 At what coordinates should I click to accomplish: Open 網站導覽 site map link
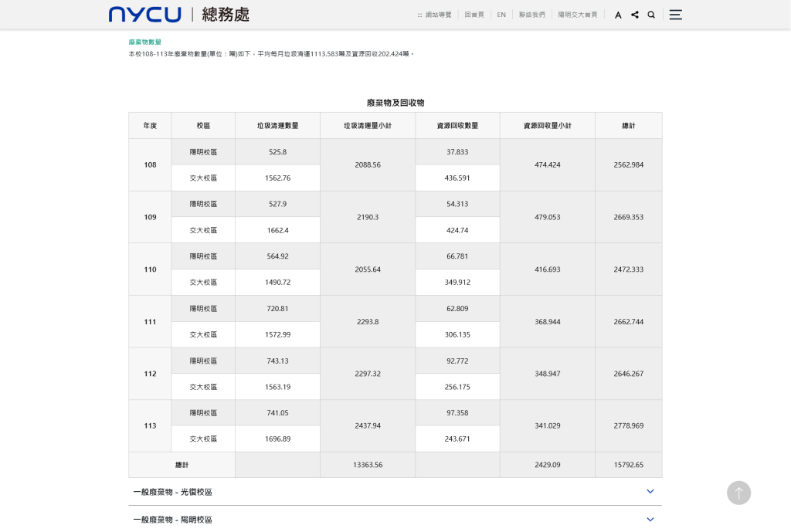point(435,15)
